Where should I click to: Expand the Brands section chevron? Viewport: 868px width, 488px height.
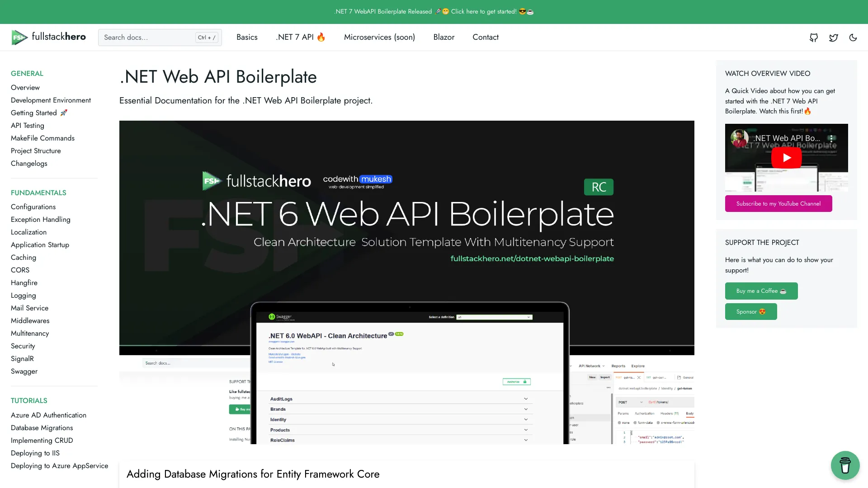pos(525,409)
